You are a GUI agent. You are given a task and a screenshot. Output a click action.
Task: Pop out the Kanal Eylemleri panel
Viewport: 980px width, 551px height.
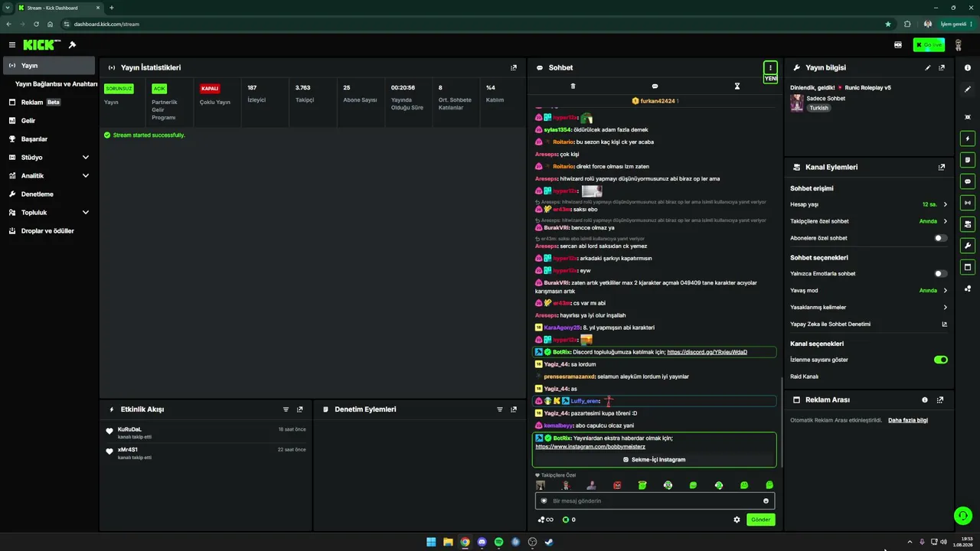(x=942, y=167)
